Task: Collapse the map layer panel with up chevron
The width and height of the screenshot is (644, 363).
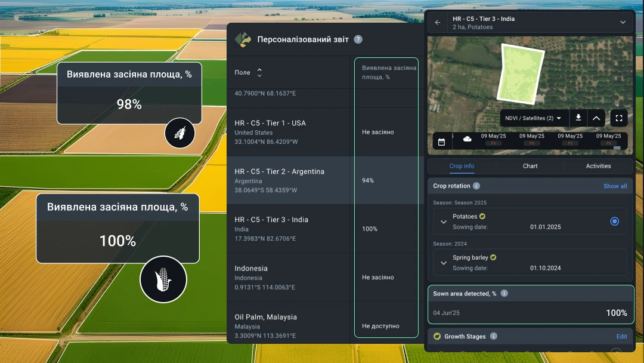Action: click(x=596, y=118)
